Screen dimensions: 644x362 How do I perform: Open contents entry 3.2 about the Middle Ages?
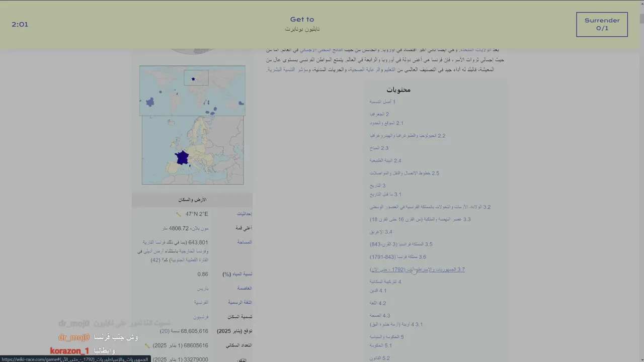pyautogui.click(x=430, y=207)
